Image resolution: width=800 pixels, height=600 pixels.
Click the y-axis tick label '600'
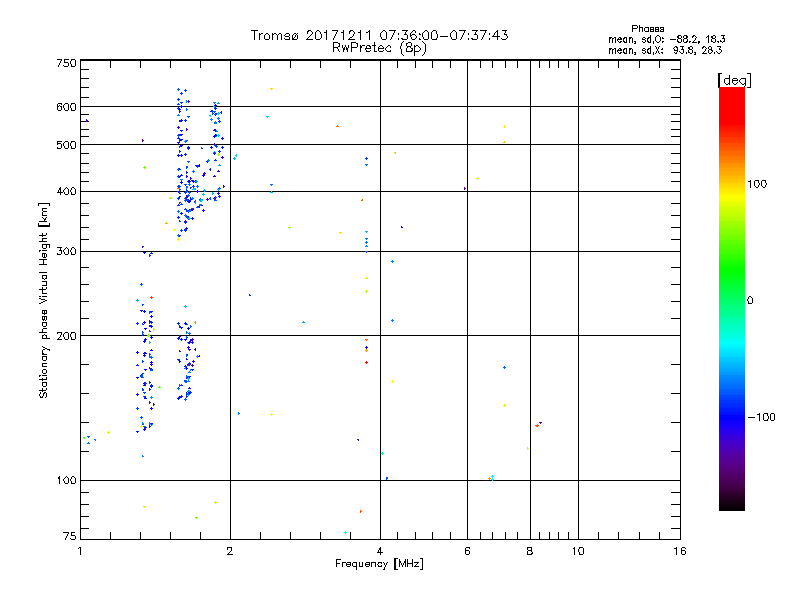point(66,107)
